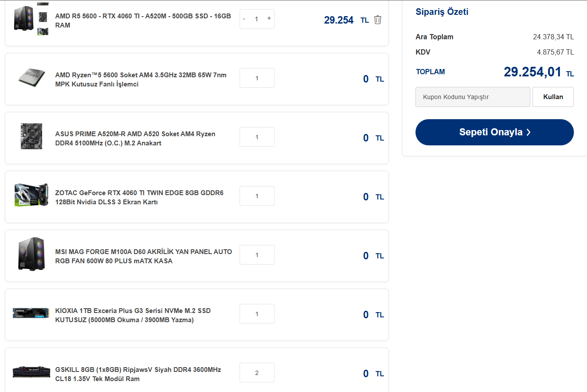Click the AMD Ryzen 5 5600 processor thumbnail
Image resolution: width=587 pixels, height=392 pixels.
[31, 78]
